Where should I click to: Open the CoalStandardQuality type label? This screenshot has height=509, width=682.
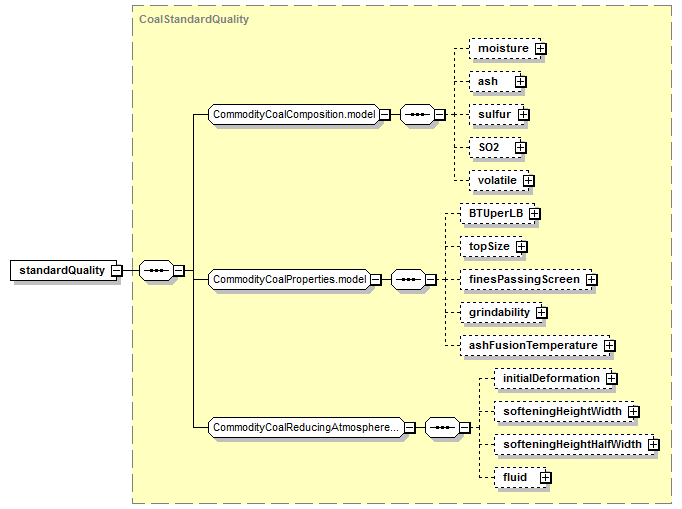tap(194, 19)
